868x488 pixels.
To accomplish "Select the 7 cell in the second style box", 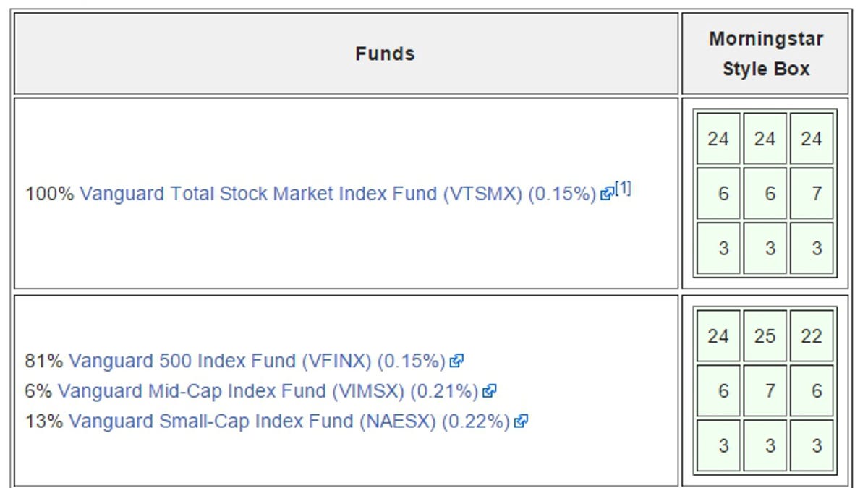I will pos(765,391).
